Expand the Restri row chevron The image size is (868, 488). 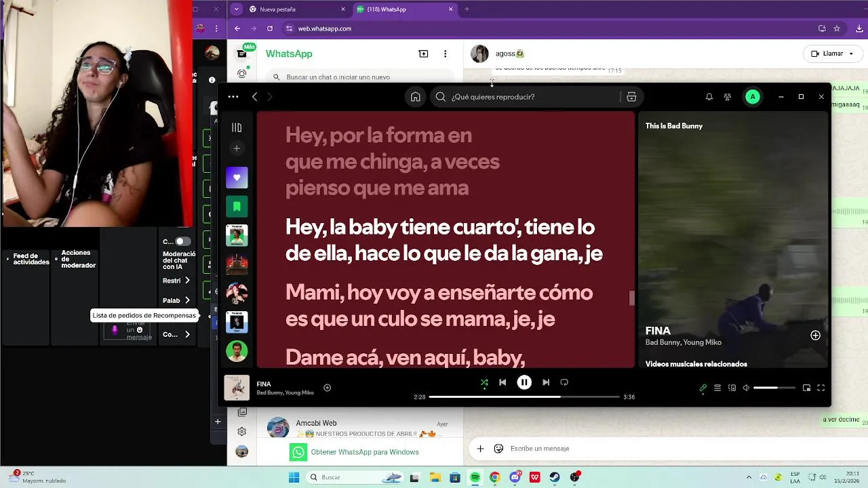pos(187,281)
